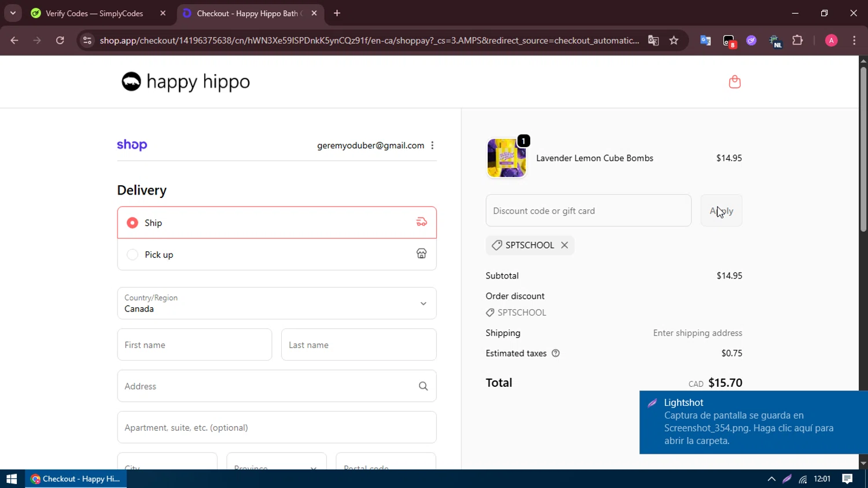Click the address search magnifier icon

coord(423,386)
